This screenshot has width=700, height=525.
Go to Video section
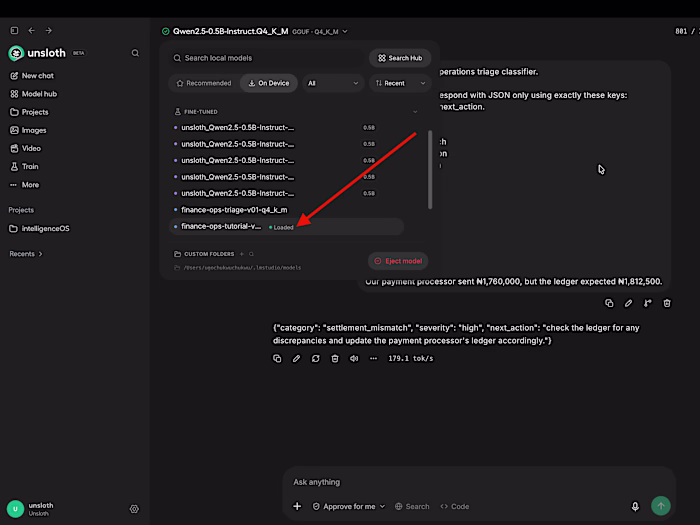(25, 148)
